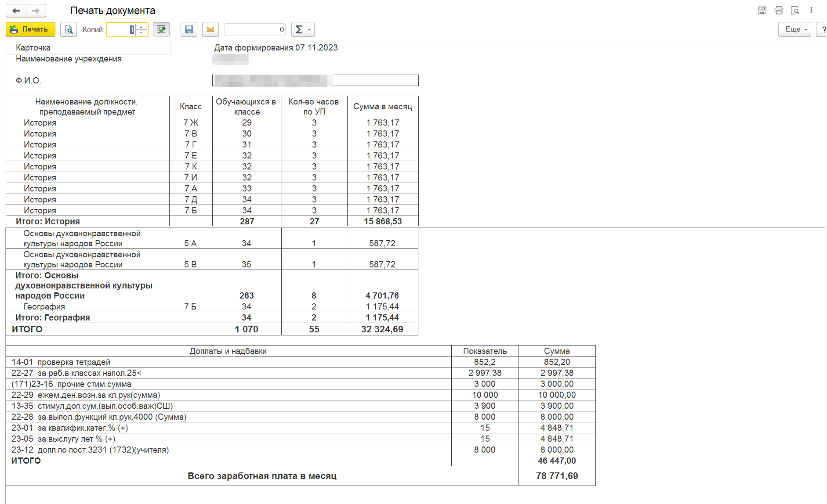Click the yellow Печать button
Viewport: 827px width, 504px height.
[30, 29]
